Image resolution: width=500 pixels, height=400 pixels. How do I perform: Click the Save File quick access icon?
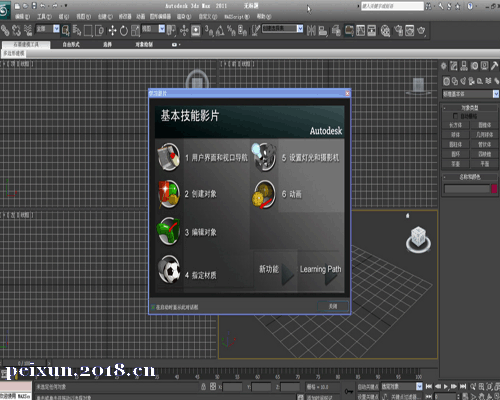(34, 6)
